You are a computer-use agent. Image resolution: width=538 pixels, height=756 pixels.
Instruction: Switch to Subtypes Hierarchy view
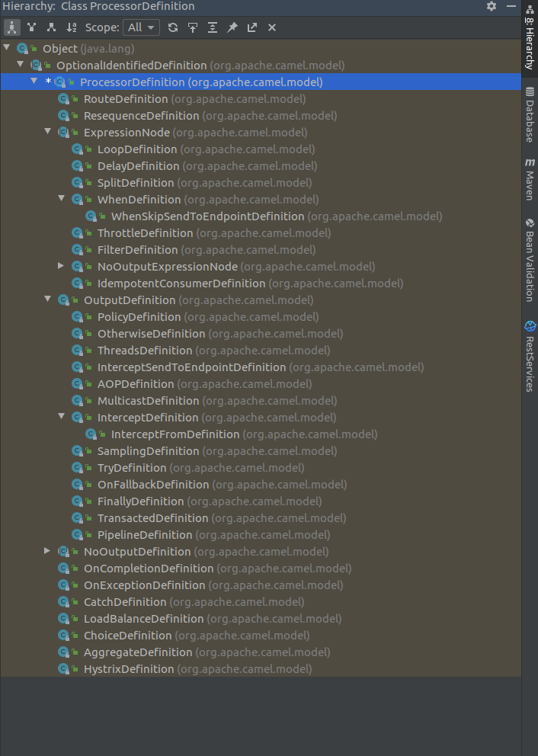(x=52, y=27)
